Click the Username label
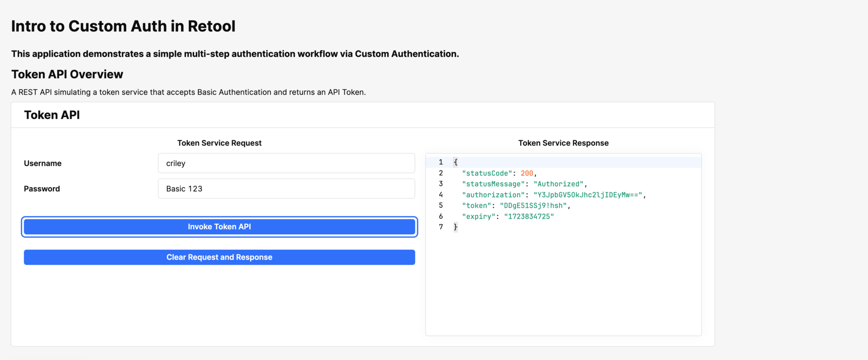This screenshot has height=360, width=868. (42, 163)
